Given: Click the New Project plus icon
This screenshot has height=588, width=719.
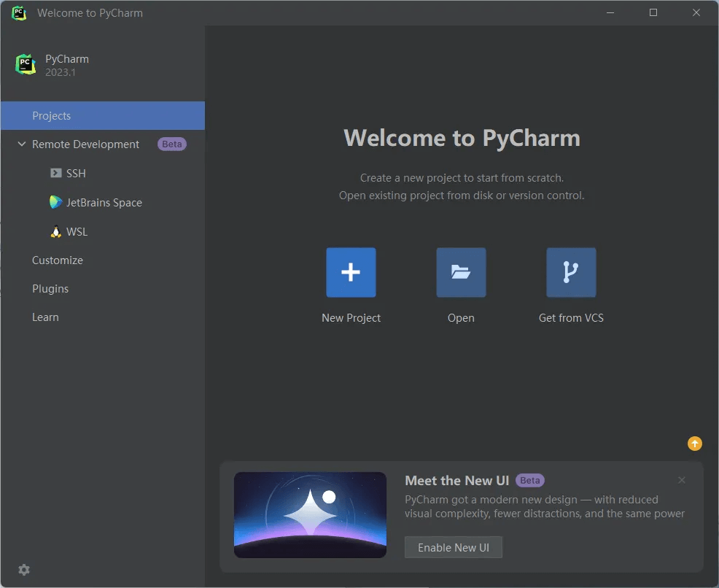Looking at the screenshot, I should [351, 272].
